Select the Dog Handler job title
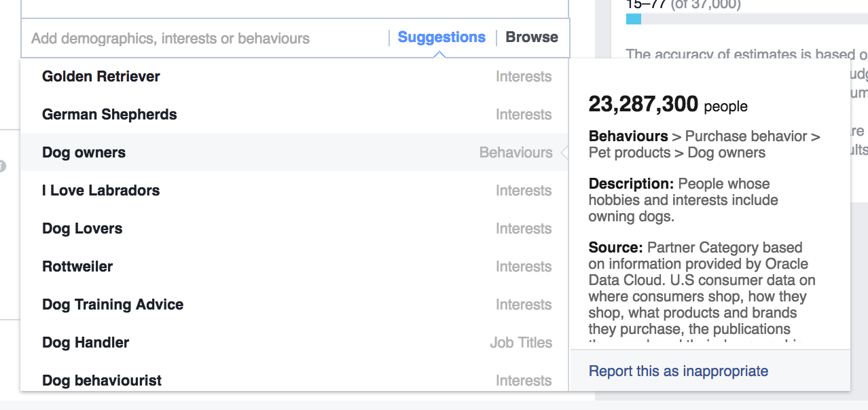The width and height of the screenshot is (868, 410). (x=86, y=343)
